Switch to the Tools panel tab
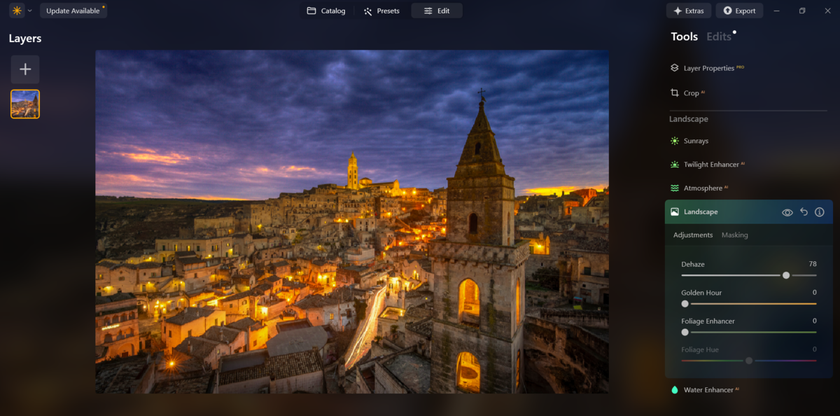Image resolution: width=840 pixels, height=416 pixels. click(x=684, y=36)
